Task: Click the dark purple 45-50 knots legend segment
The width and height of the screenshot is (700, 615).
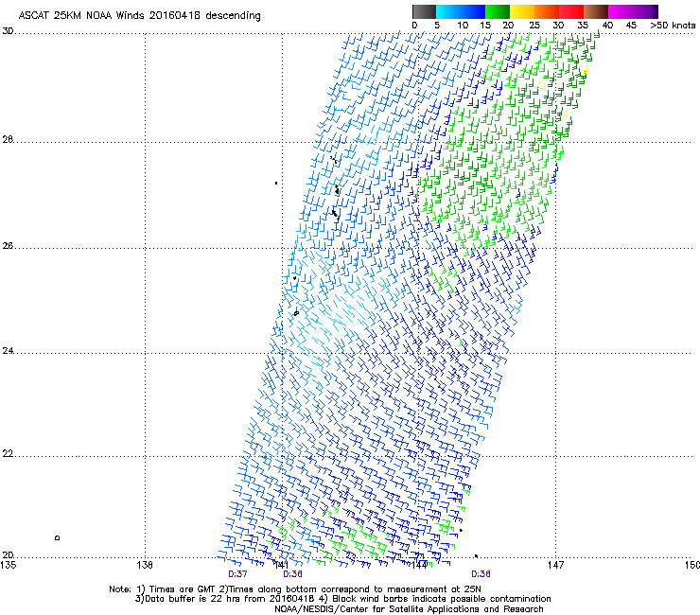Action: (x=645, y=11)
